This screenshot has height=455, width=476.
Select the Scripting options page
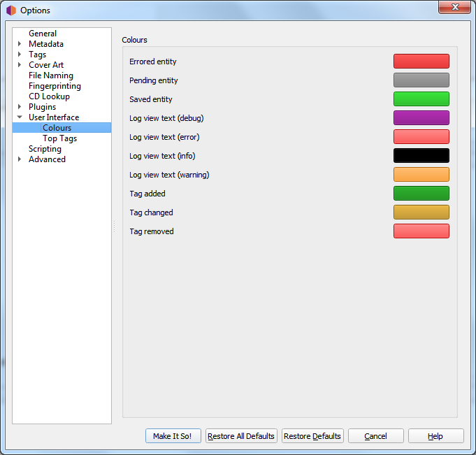(45, 149)
